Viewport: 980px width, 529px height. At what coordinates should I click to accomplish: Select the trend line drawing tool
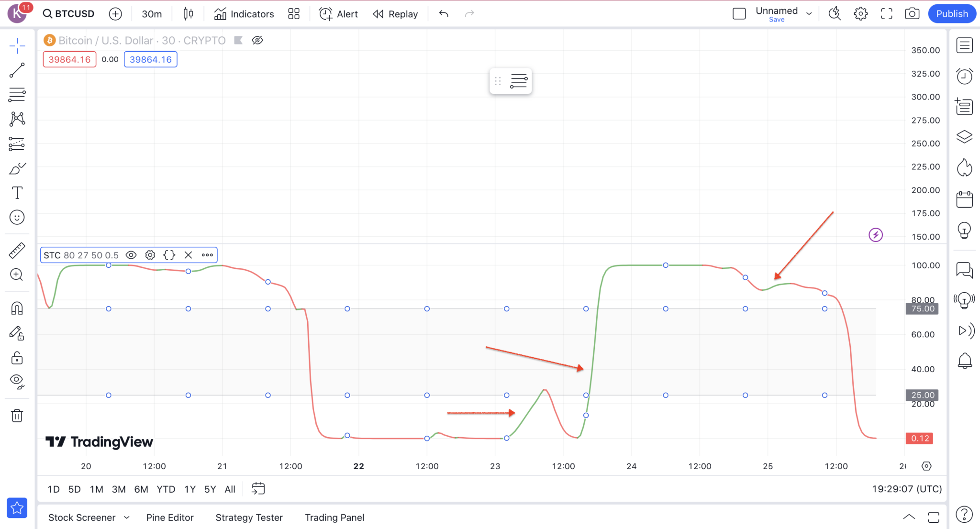(x=17, y=70)
